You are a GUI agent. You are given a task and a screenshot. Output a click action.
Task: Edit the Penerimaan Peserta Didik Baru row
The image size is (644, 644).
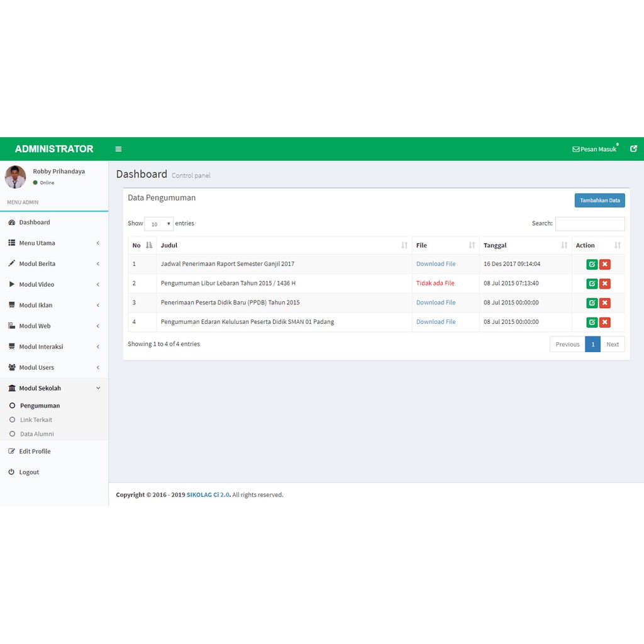coord(592,303)
